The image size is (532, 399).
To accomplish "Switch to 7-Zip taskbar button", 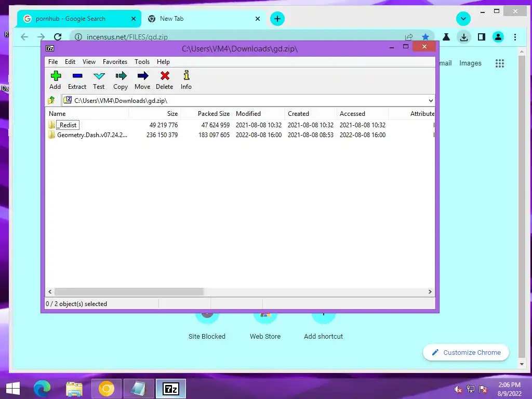I will 170,389.
